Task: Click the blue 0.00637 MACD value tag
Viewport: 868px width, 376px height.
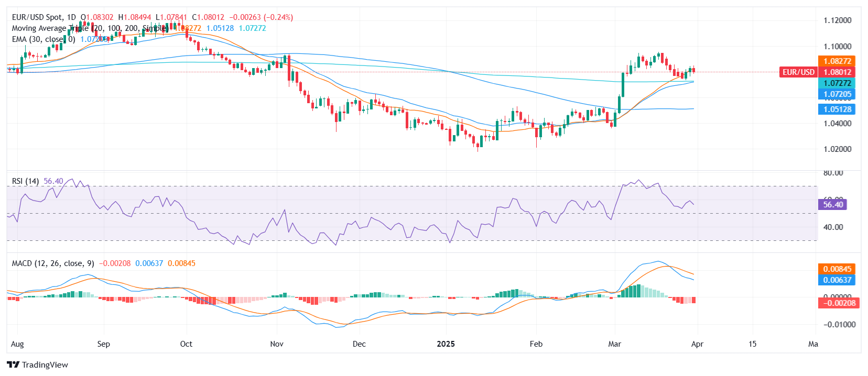Action: click(x=837, y=280)
